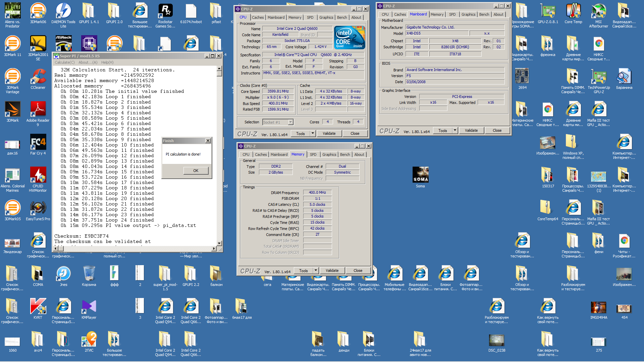Launch Core Temp shortcut
Viewport: 644px width, 362px height.
pyautogui.click(x=573, y=12)
